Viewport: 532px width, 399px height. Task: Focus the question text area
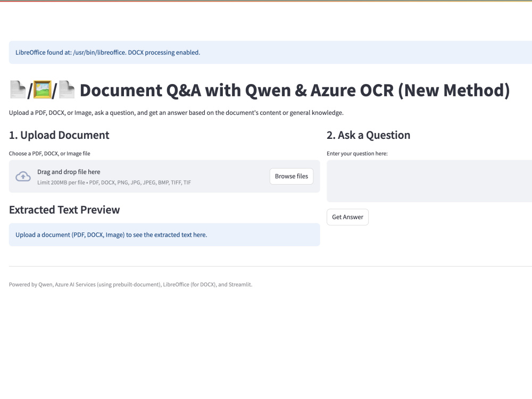[x=429, y=181]
